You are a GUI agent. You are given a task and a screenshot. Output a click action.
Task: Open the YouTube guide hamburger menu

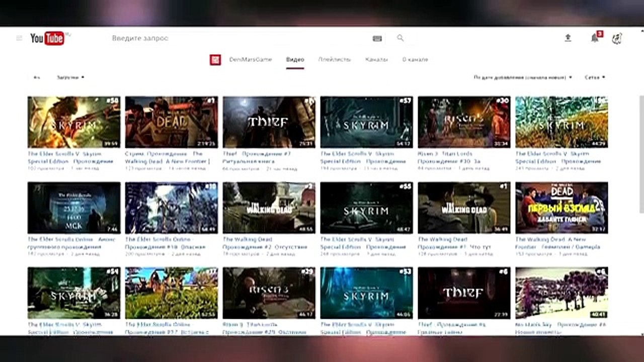pos(19,38)
